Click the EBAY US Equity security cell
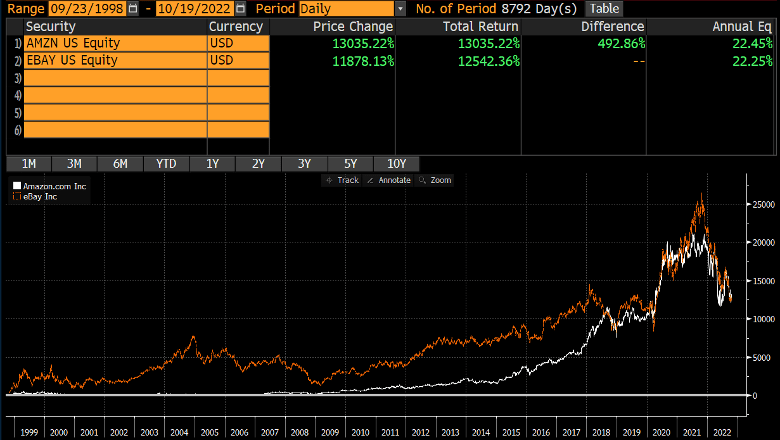This screenshot has height=440, width=780. (x=114, y=60)
